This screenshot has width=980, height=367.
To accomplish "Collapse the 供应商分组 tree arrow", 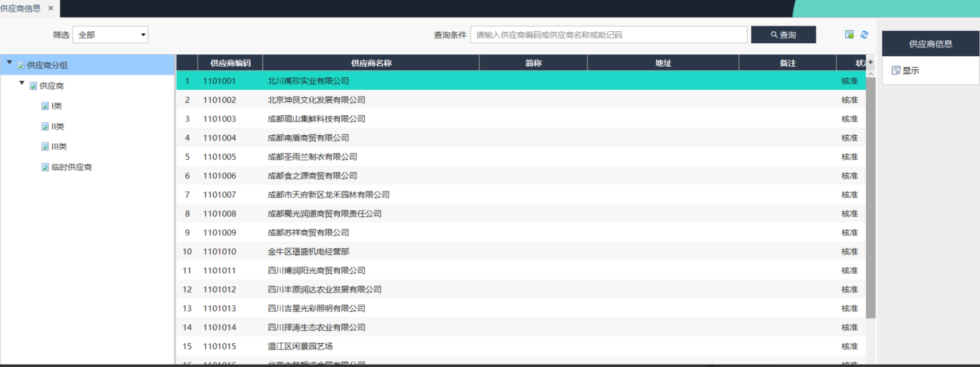I will pos(9,62).
